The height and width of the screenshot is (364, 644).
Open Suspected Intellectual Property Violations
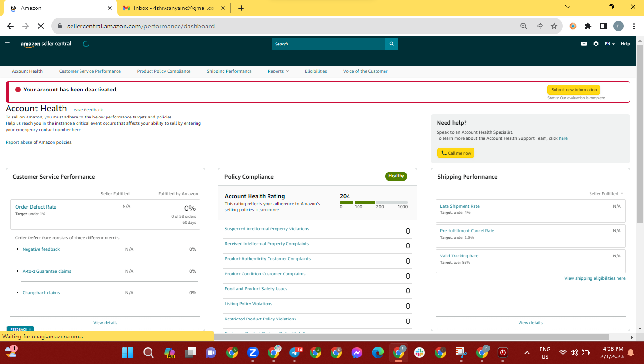coord(267,229)
